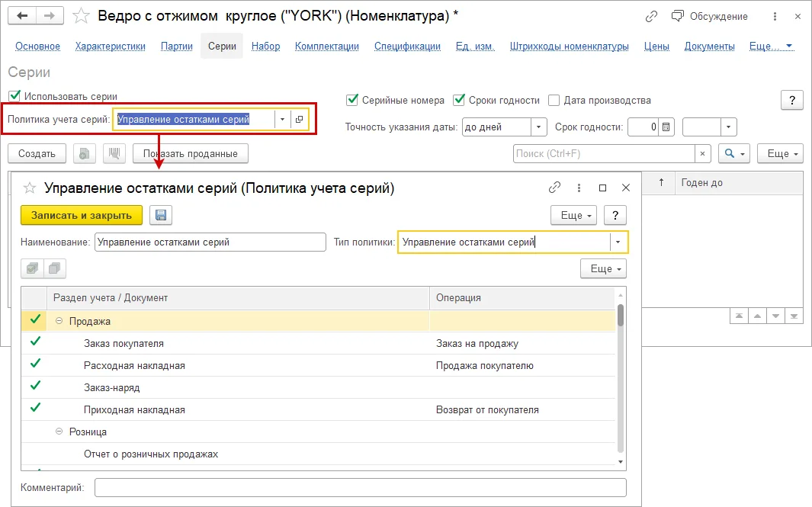This screenshot has height=507, width=812.
Task: Switch to the Цены tab
Action: pos(656,46)
